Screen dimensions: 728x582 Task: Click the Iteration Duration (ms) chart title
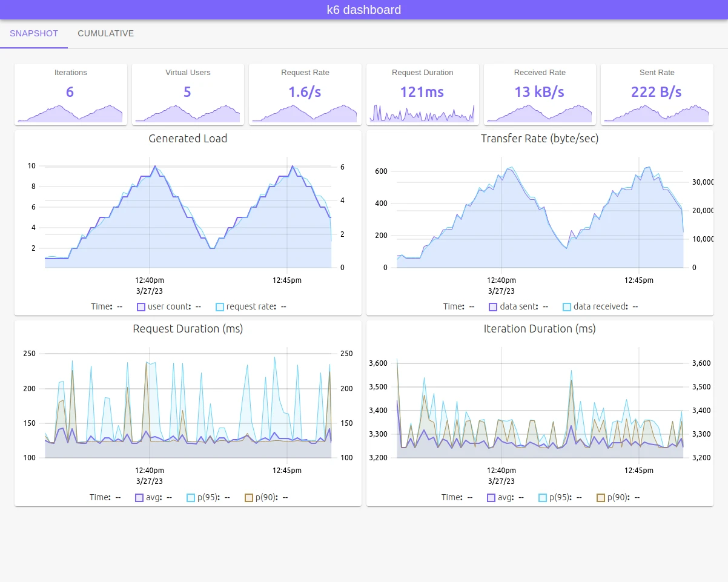tap(540, 329)
